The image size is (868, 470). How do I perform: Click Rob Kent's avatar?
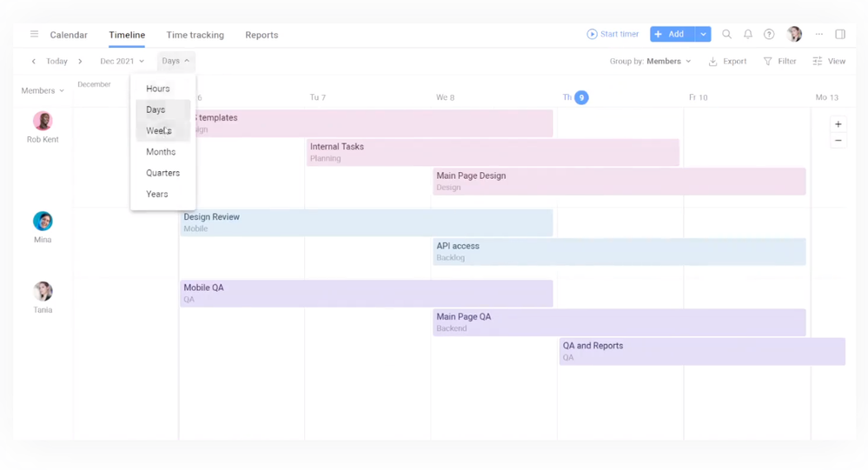pos(43,121)
